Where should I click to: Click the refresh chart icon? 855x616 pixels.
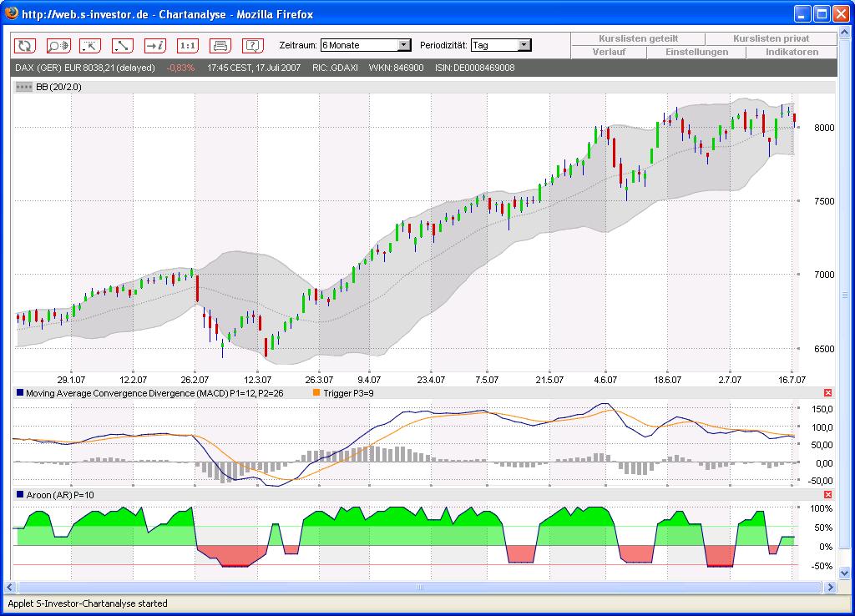tap(25, 46)
